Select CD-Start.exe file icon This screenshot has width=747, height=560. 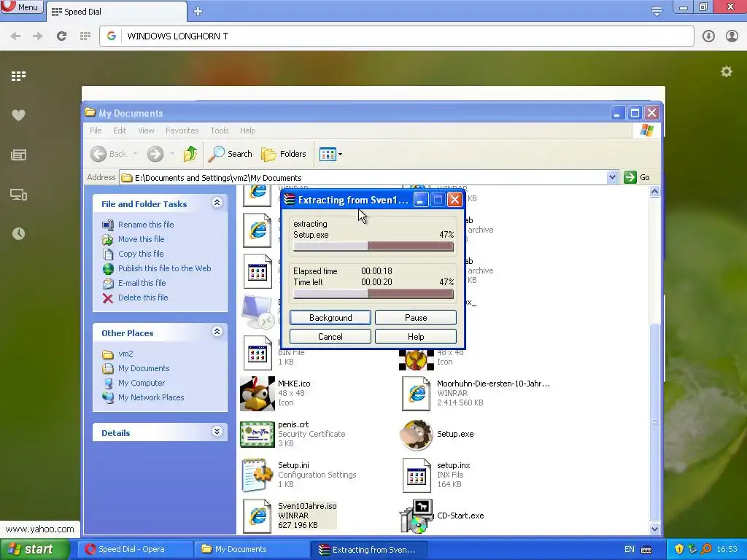click(x=417, y=516)
